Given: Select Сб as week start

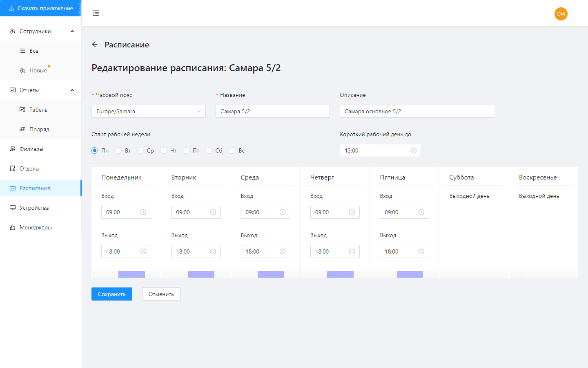Looking at the screenshot, I should 209,150.
